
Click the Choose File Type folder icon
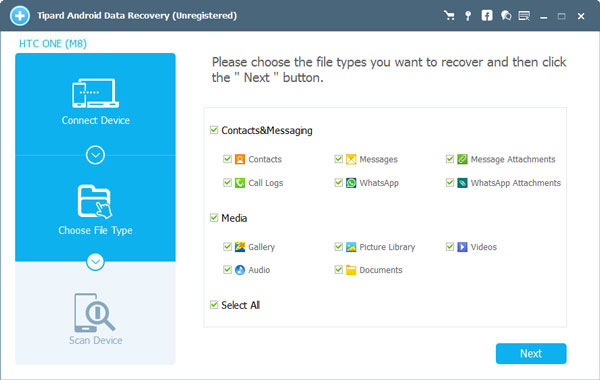coord(95,202)
